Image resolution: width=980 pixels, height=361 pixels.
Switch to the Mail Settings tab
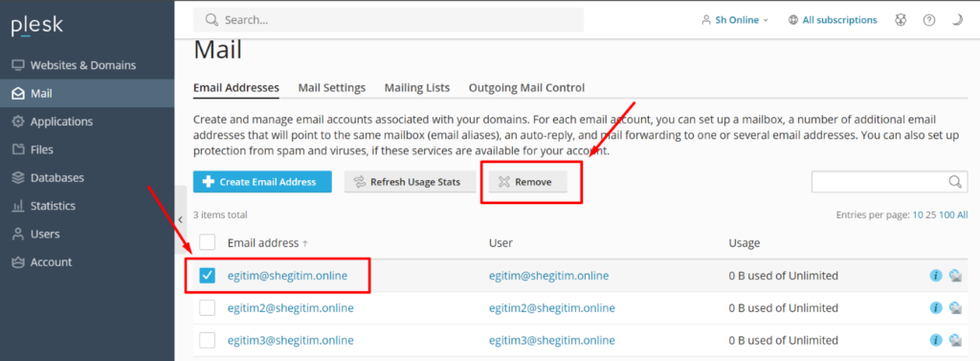pyautogui.click(x=332, y=87)
